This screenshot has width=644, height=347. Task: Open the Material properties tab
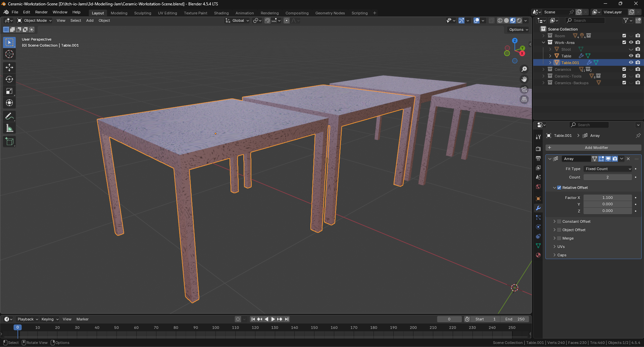(x=538, y=255)
